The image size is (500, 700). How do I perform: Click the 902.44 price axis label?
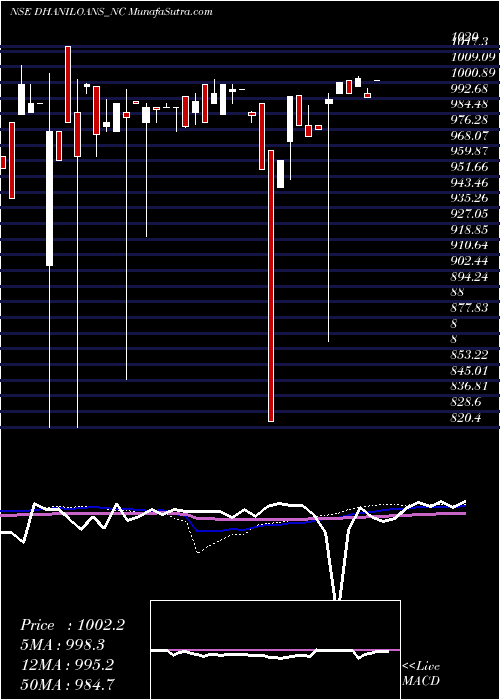tap(469, 261)
